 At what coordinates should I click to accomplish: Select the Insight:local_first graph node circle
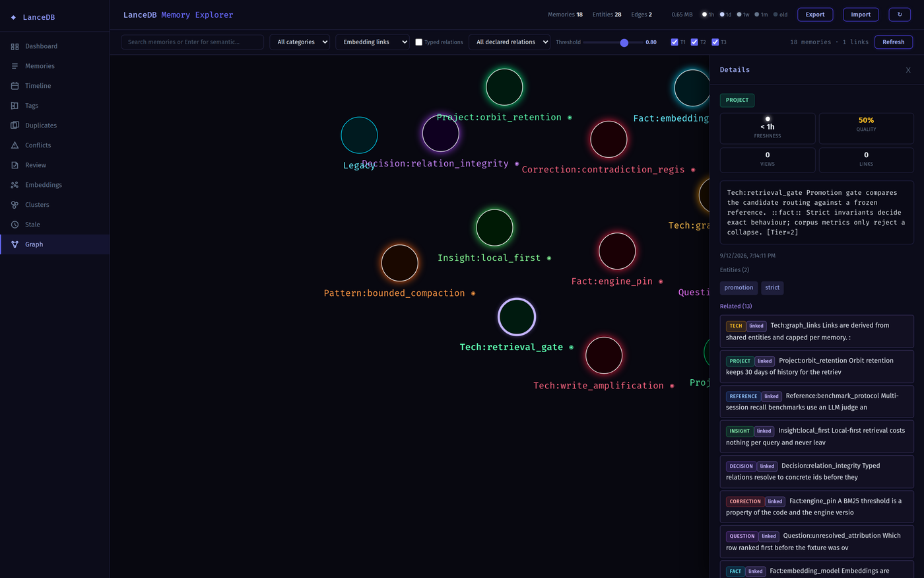(494, 227)
